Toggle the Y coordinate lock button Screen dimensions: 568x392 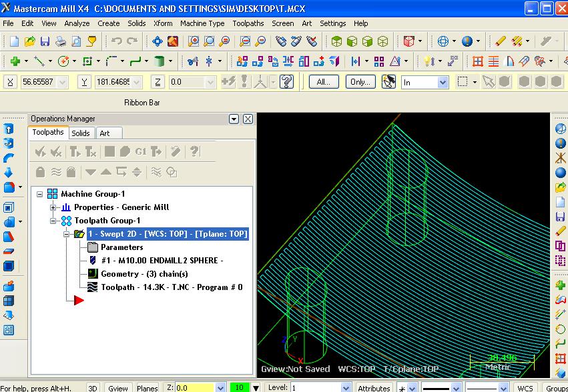pos(84,82)
